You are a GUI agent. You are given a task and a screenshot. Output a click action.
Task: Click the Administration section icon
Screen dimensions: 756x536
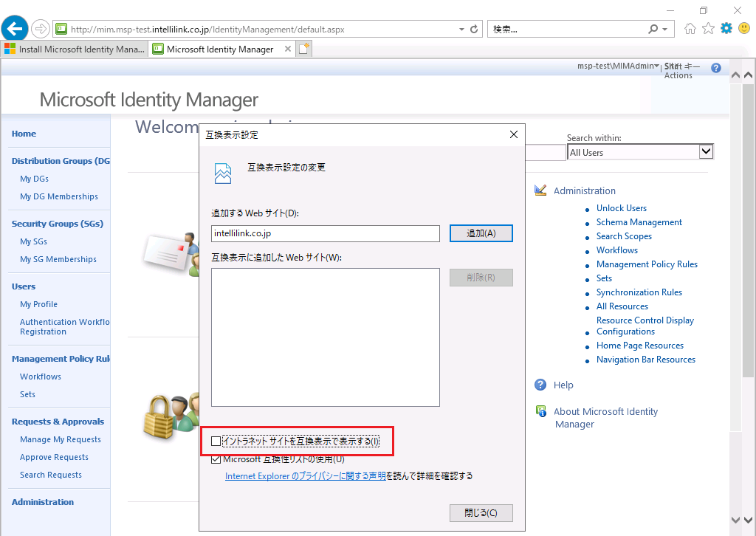[540, 190]
